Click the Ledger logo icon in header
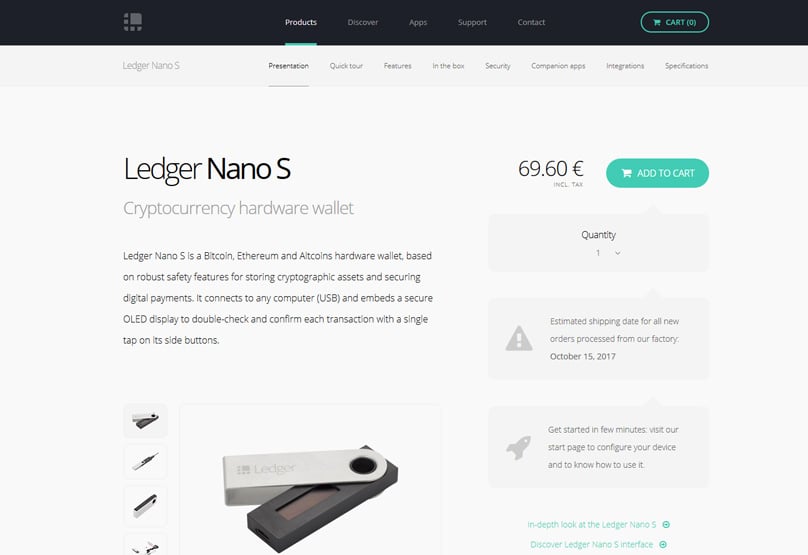The width and height of the screenshot is (808, 555). 133,22
